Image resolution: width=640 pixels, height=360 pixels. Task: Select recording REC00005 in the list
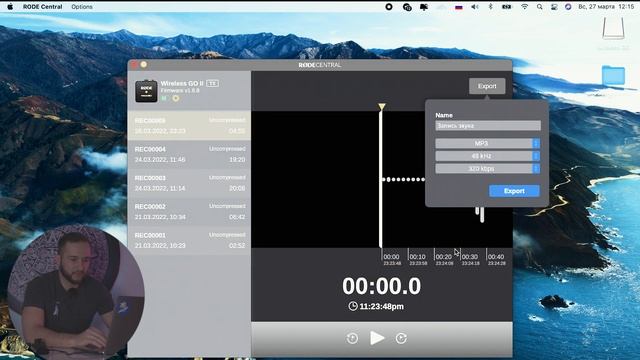click(189, 125)
